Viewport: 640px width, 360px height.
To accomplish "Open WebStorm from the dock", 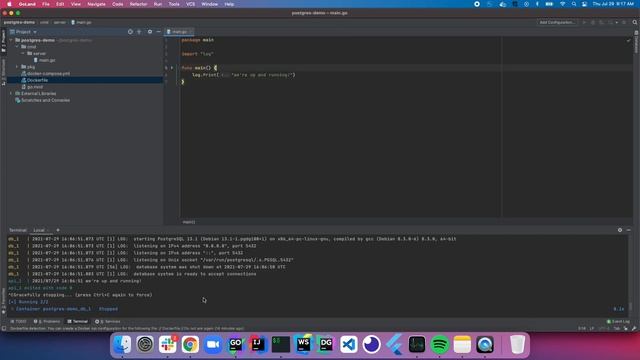I will coord(303,345).
